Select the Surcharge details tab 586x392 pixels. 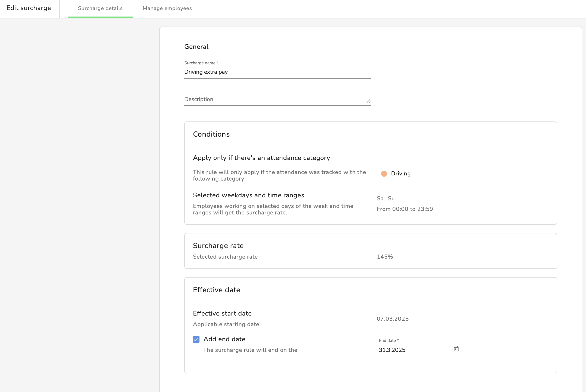[x=100, y=8]
